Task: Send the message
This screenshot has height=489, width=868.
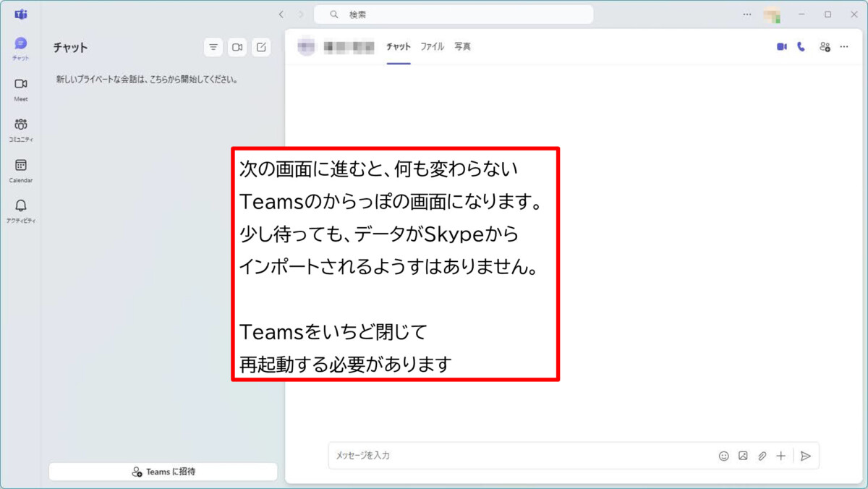Action: coord(806,456)
